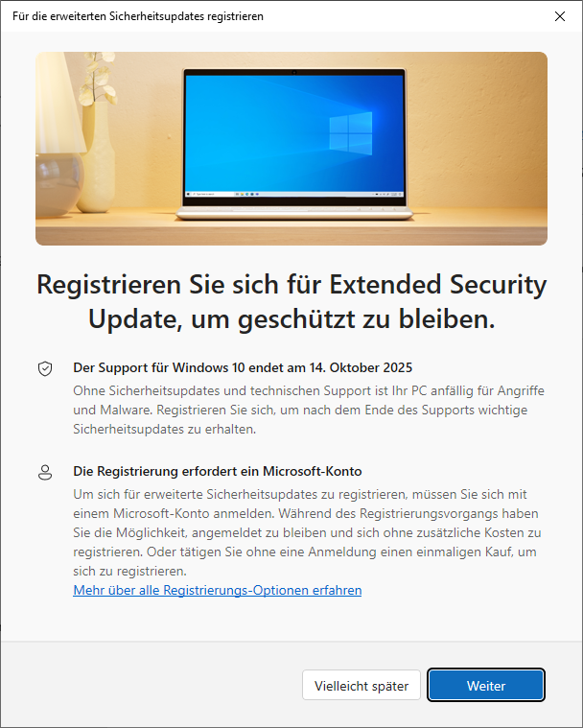Select heading 'Die Registrierung erfordert ein Microsoft-Konto'
Screen dimensions: 583x728
(x=218, y=471)
